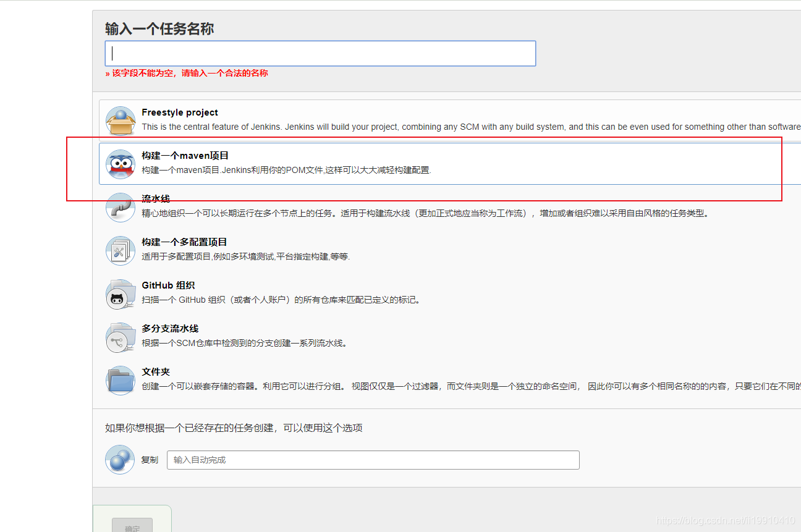Select the 构建一个maven项目 title
Viewport: 801px width, 532px height.
(185, 156)
